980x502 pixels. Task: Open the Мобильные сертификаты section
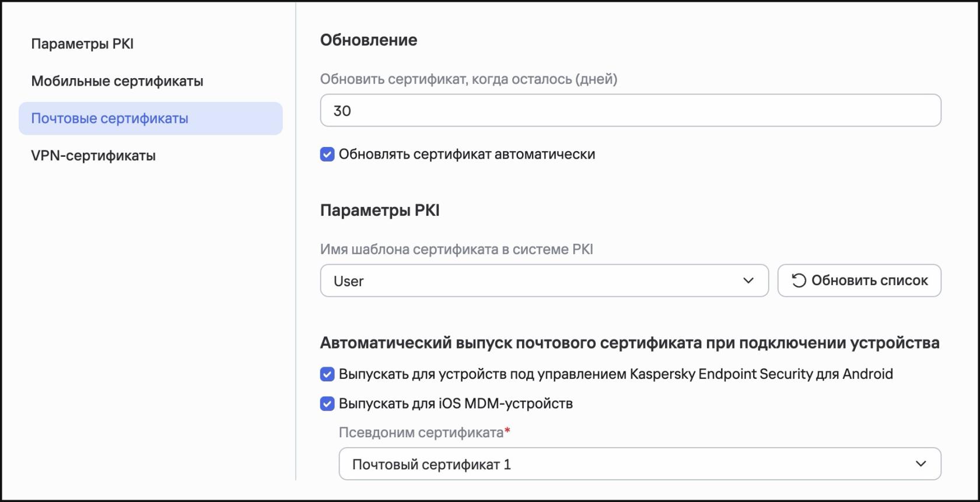tap(117, 81)
